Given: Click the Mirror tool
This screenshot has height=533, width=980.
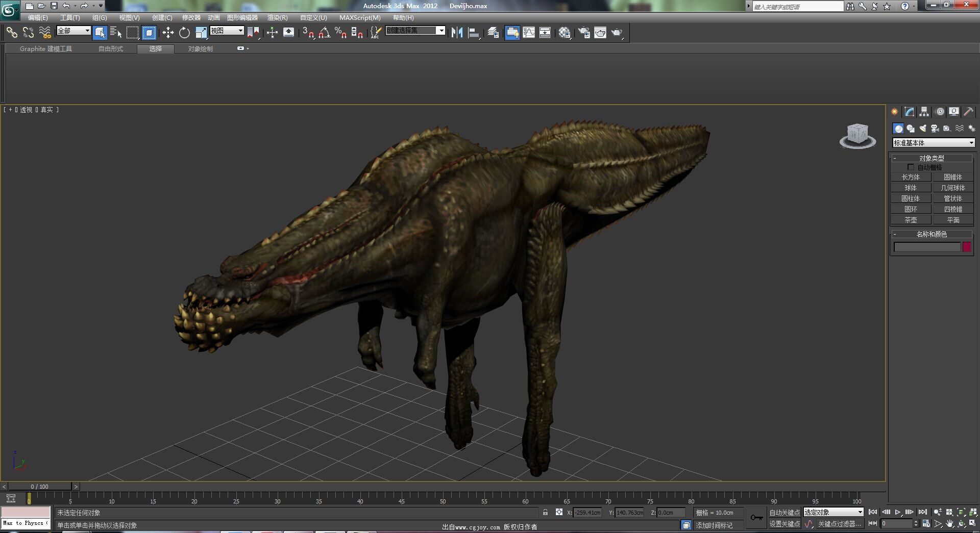Looking at the screenshot, I should point(457,33).
